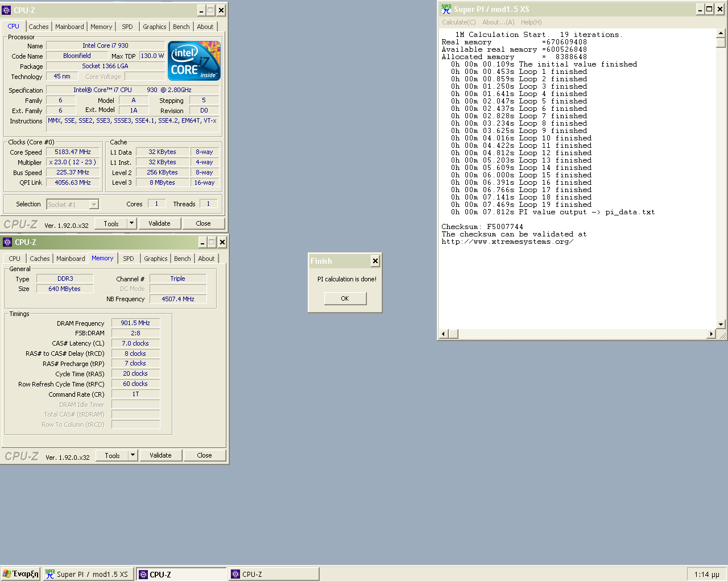Click the DRAM Frequency 901.5 MHz field
Image resolution: width=728 pixels, height=582 pixels.
135,323
